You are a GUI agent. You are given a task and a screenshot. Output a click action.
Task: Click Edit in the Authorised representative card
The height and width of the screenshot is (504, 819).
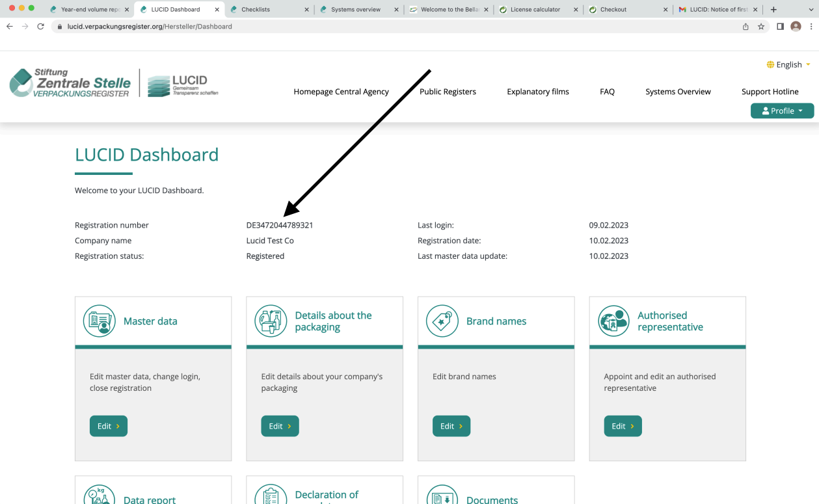623,426
